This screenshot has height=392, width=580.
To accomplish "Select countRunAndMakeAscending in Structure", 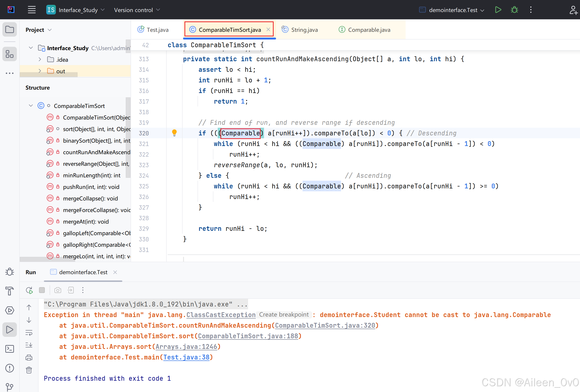I will click(97, 152).
